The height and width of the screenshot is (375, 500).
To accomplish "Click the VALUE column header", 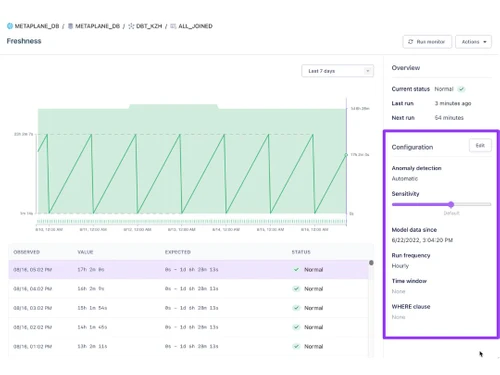I will (x=85, y=252).
